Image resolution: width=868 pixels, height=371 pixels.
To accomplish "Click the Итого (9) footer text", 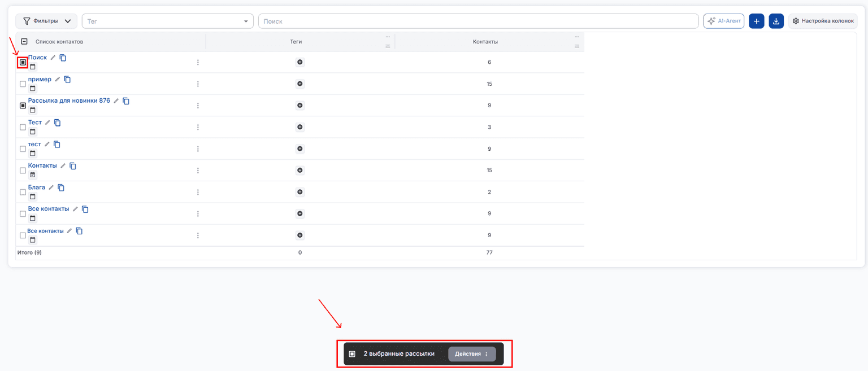I will (x=29, y=252).
